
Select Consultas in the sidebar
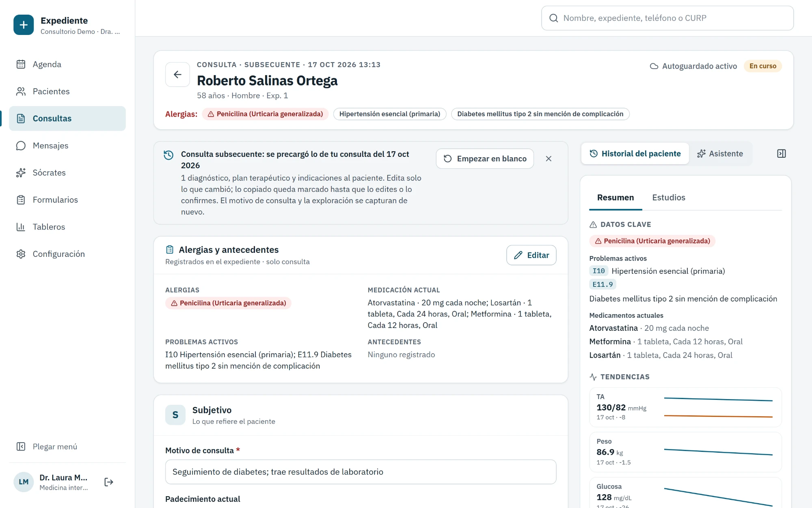pos(67,118)
